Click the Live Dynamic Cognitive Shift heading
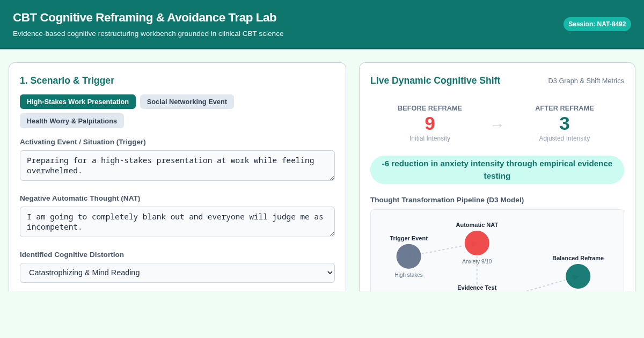 (x=435, y=80)
